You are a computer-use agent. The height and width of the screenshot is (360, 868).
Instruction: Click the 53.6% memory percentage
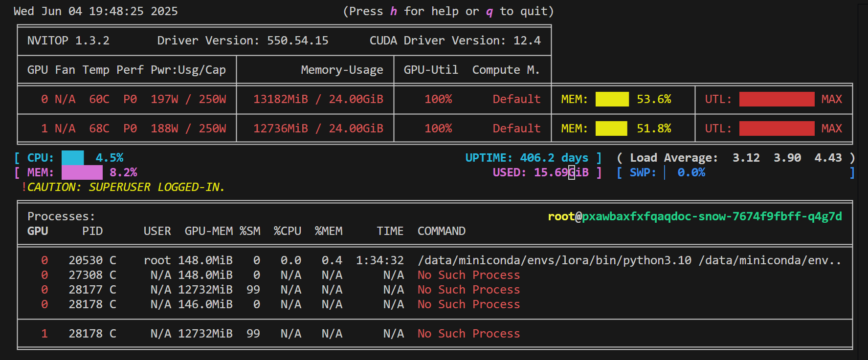(654, 99)
